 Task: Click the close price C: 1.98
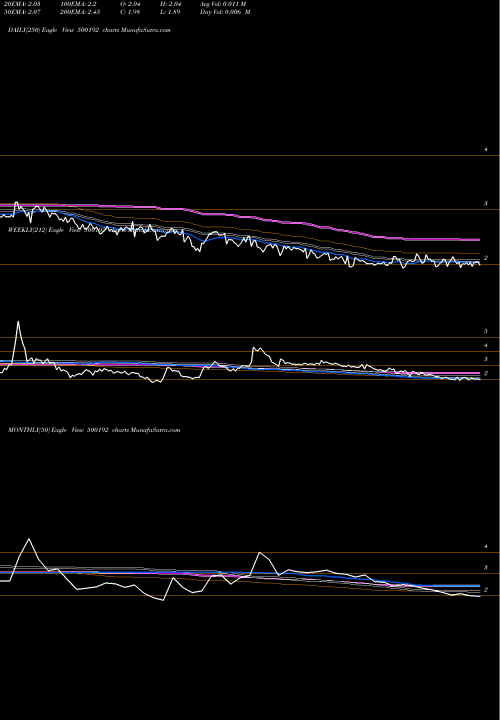(130, 12)
